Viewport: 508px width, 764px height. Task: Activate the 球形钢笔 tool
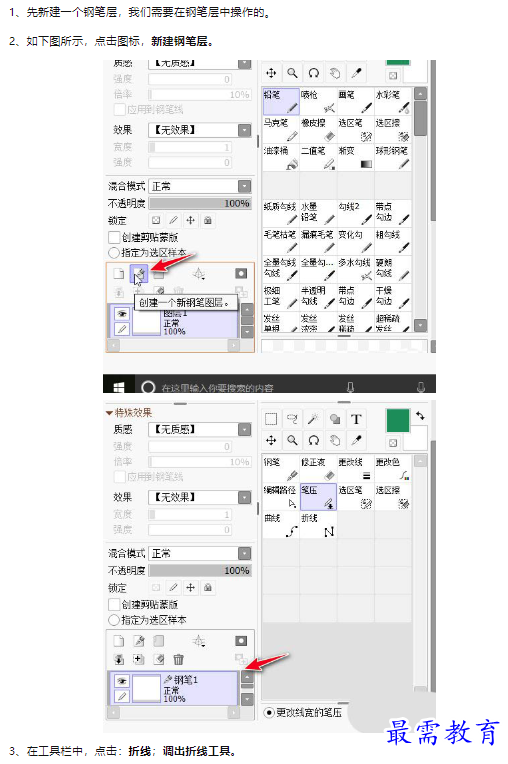click(393, 157)
